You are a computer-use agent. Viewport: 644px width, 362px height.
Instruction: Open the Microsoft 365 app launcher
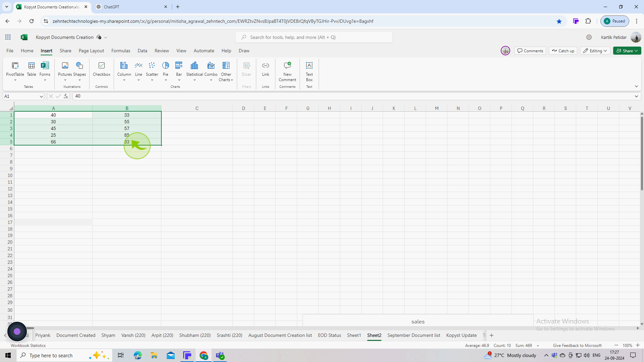8,37
